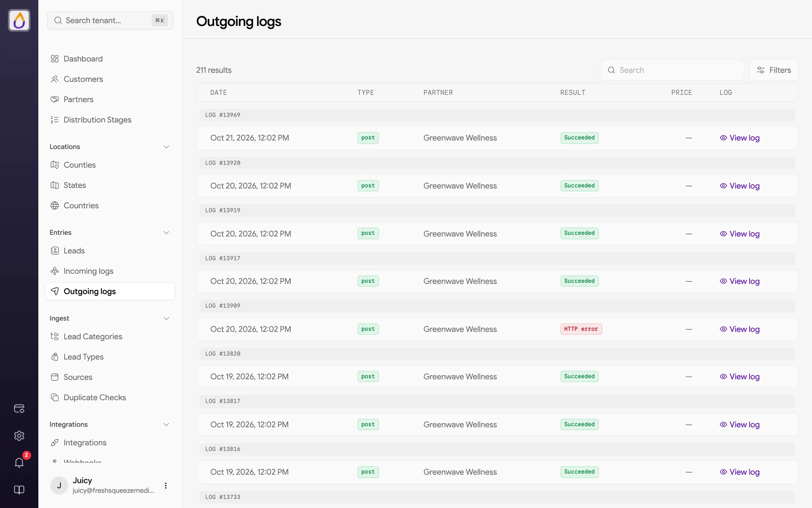The width and height of the screenshot is (812, 508).
Task: Click the DATE column header
Action: point(219,92)
